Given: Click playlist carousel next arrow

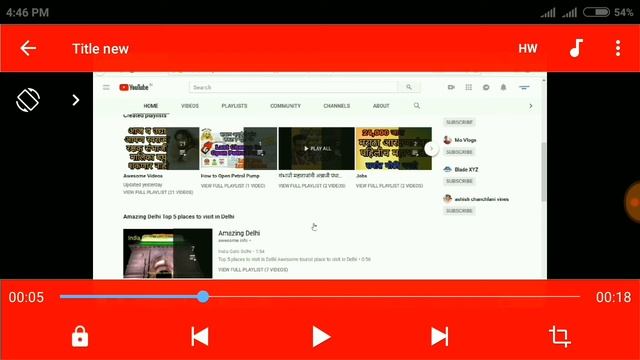Looking at the screenshot, I should tap(431, 149).
